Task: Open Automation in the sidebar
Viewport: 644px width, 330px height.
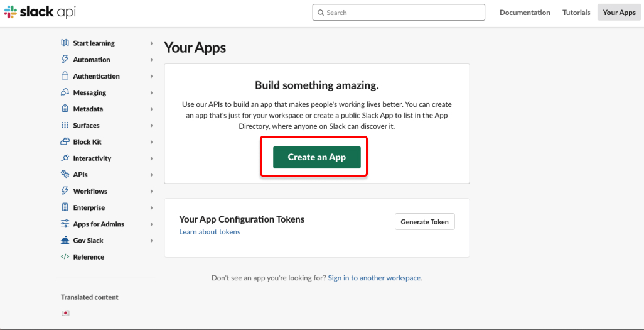Action: pyautogui.click(x=92, y=60)
